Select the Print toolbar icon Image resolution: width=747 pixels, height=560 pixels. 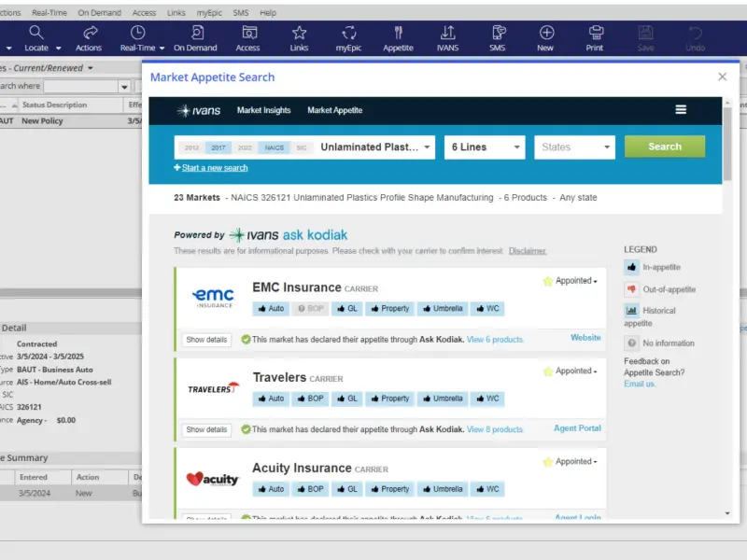[x=595, y=38]
